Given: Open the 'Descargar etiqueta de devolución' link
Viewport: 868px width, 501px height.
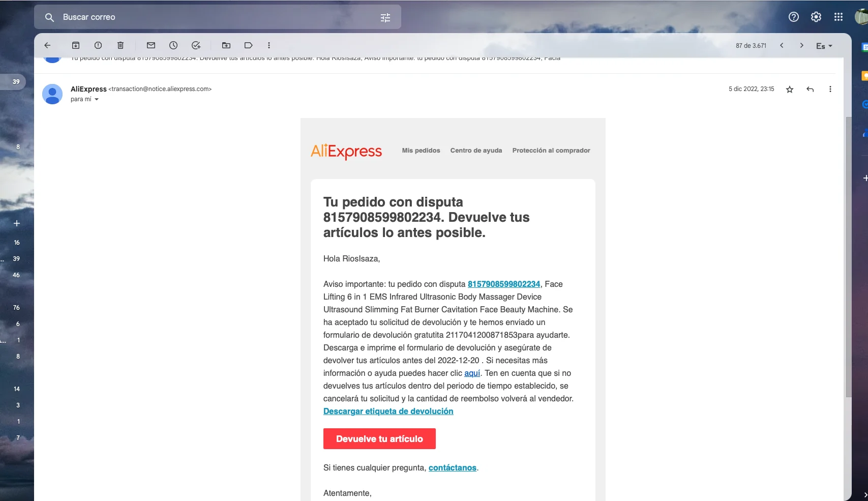Looking at the screenshot, I should [388, 411].
